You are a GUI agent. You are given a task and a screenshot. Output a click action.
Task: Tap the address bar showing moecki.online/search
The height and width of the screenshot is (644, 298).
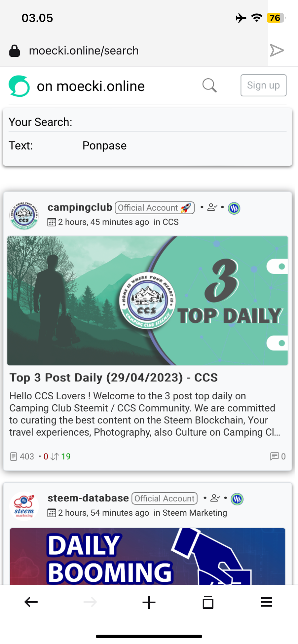coord(84,51)
